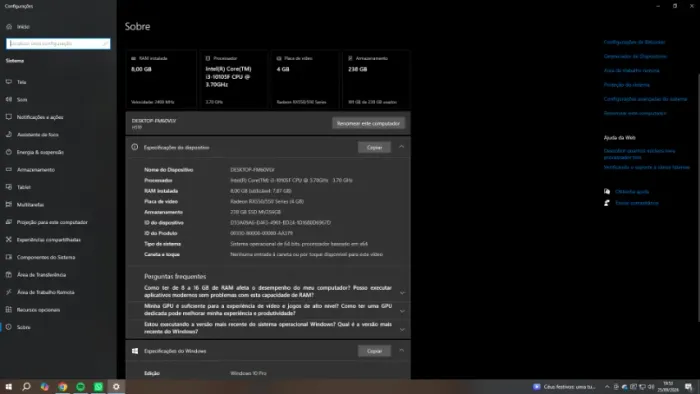The image size is (700, 394).
Task: Open Componentes do Sistema icon
Action: [9, 257]
